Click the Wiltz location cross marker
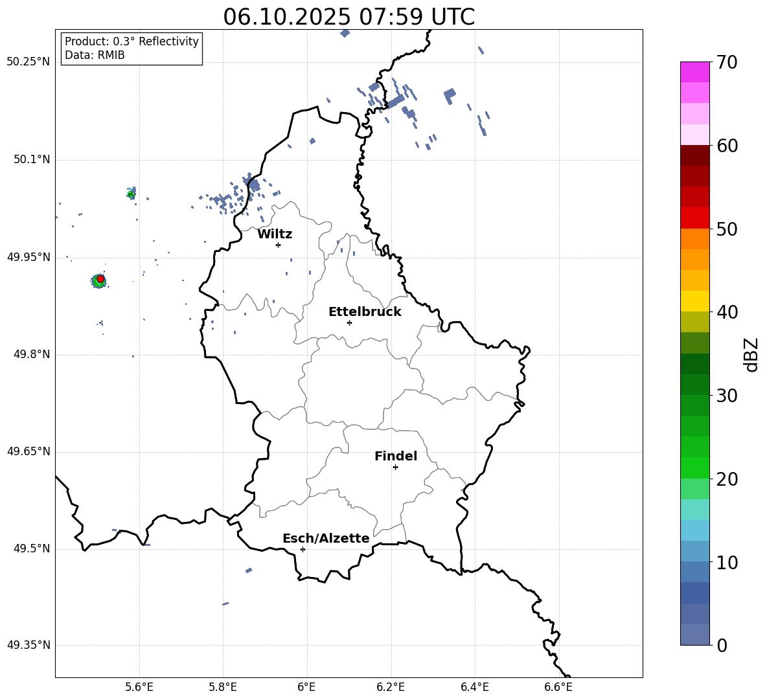 pos(278,245)
